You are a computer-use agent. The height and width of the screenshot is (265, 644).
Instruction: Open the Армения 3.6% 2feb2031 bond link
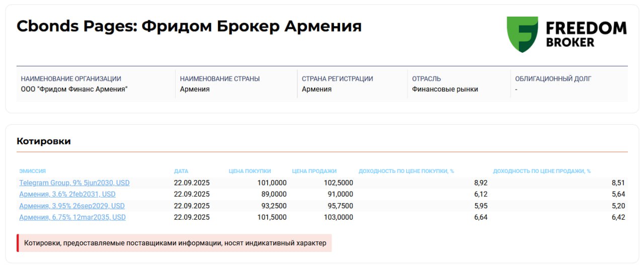coord(67,194)
